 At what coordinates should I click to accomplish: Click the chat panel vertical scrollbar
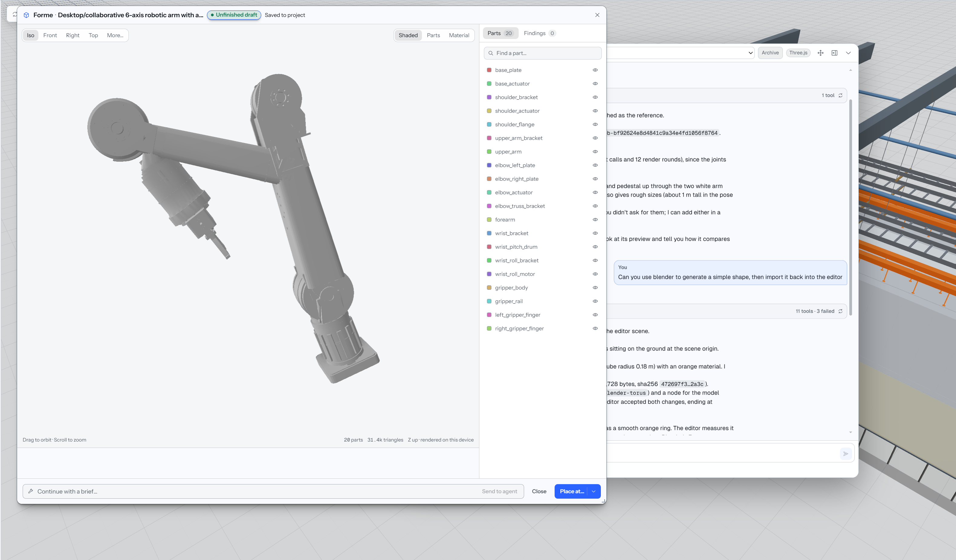point(850,207)
